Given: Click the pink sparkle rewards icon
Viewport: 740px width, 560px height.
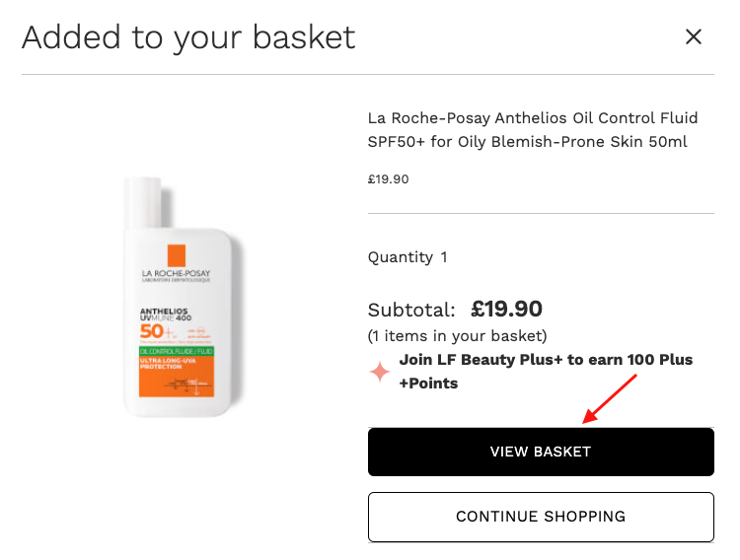Looking at the screenshot, I should [x=380, y=372].
